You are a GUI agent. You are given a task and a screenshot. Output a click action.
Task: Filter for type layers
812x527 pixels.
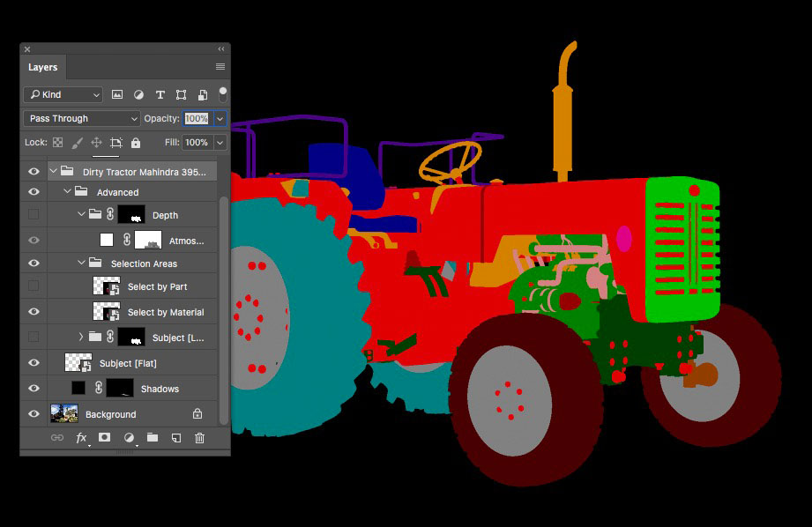(160, 95)
